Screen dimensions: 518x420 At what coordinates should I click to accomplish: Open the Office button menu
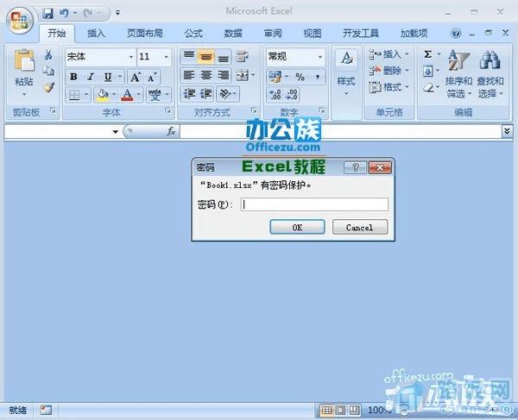click(x=20, y=20)
